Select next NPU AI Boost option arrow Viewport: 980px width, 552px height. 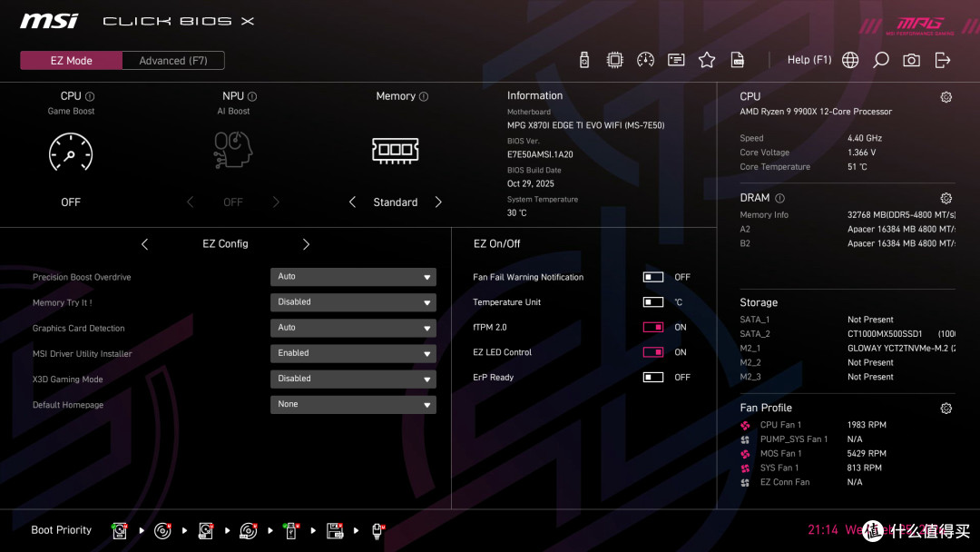pyautogui.click(x=276, y=202)
